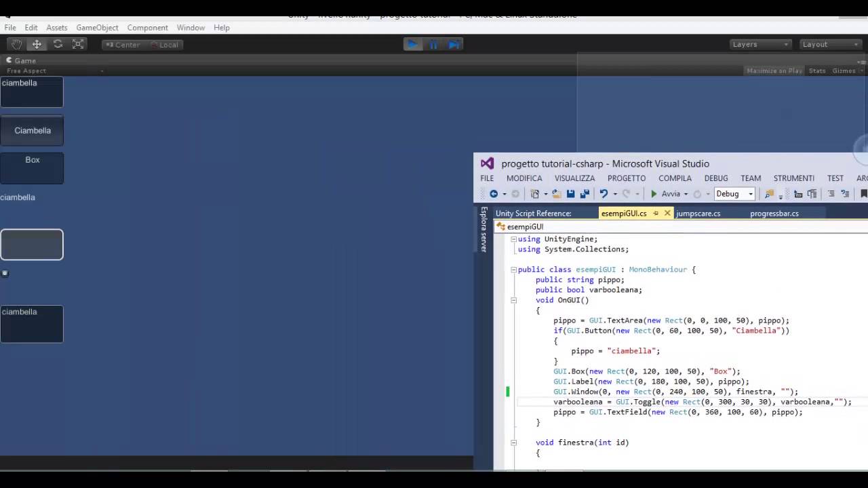Select the Rotate tool in Unity toolbar
Viewport: 868px width, 488px height.
pyautogui.click(x=58, y=44)
